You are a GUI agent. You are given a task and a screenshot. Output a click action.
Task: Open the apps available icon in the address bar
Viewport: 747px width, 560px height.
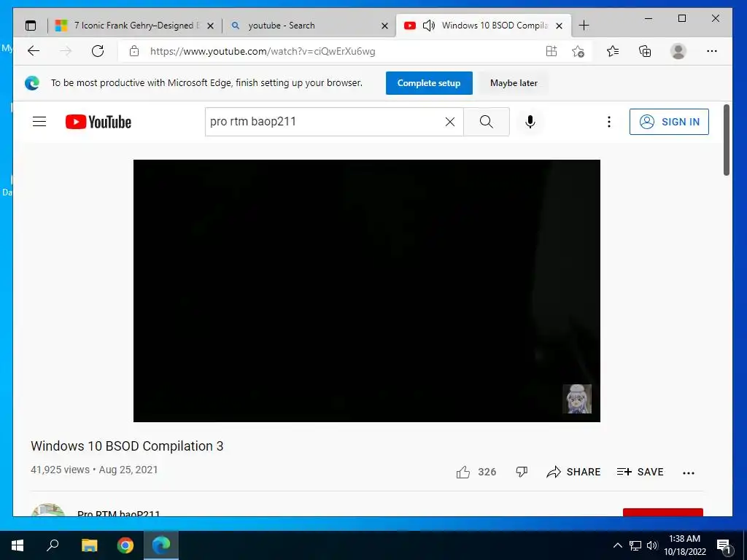(551, 51)
